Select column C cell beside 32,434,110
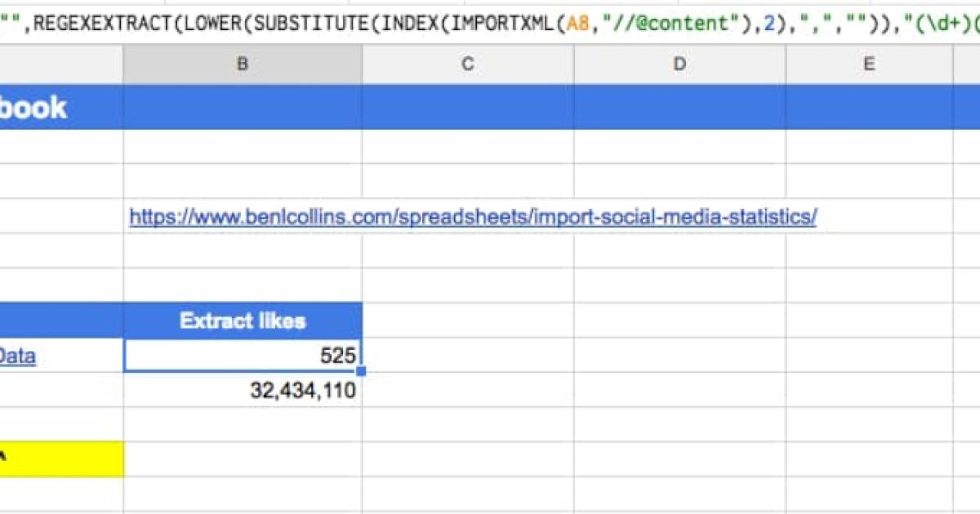The image size is (980, 514). (468, 391)
